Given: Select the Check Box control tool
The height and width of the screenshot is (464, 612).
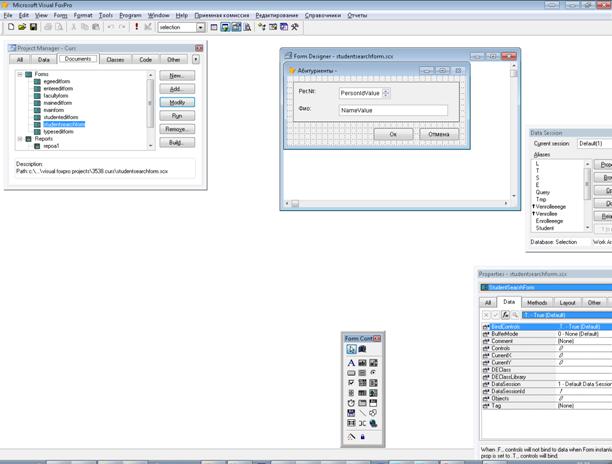Looking at the screenshot, I should (x=351, y=383).
